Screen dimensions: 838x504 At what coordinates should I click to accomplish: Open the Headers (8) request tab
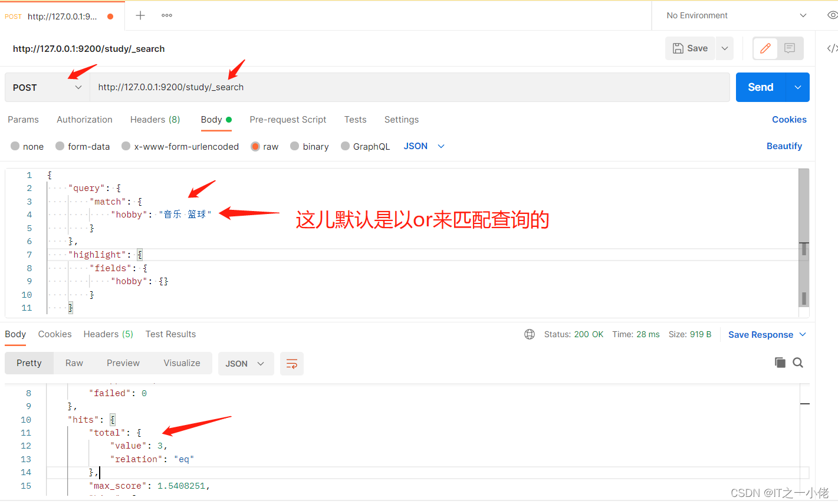(x=155, y=120)
